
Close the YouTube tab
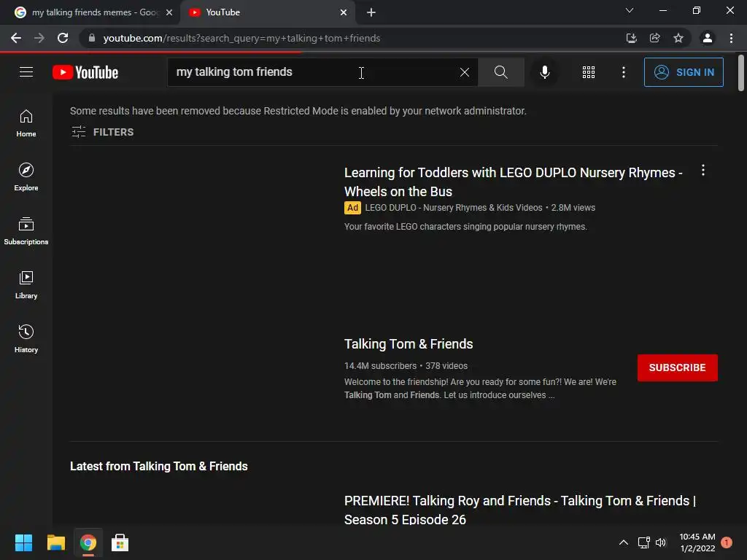pyautogui.click(x=344, y=12)
